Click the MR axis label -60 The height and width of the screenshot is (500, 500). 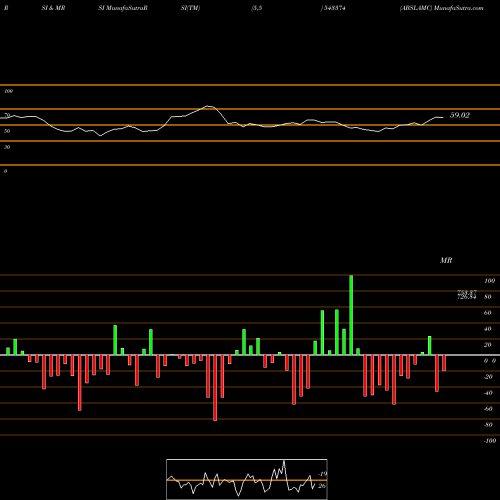coord(488,409)
